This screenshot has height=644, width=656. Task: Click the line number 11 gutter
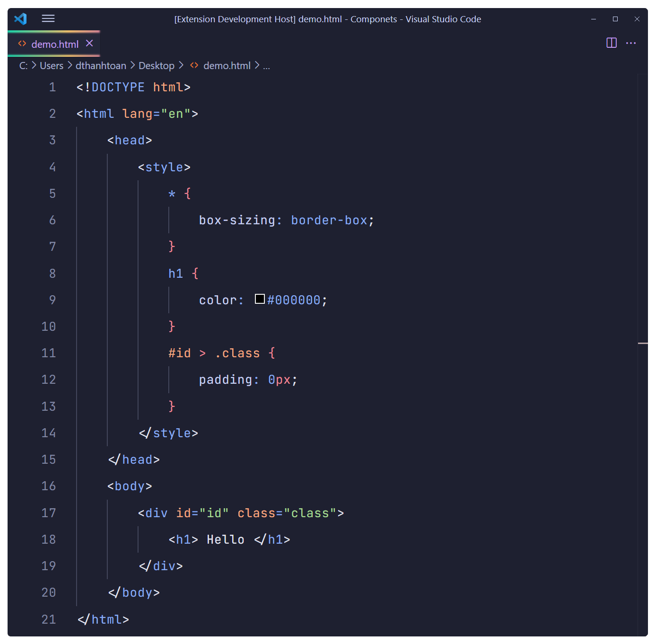49,353
